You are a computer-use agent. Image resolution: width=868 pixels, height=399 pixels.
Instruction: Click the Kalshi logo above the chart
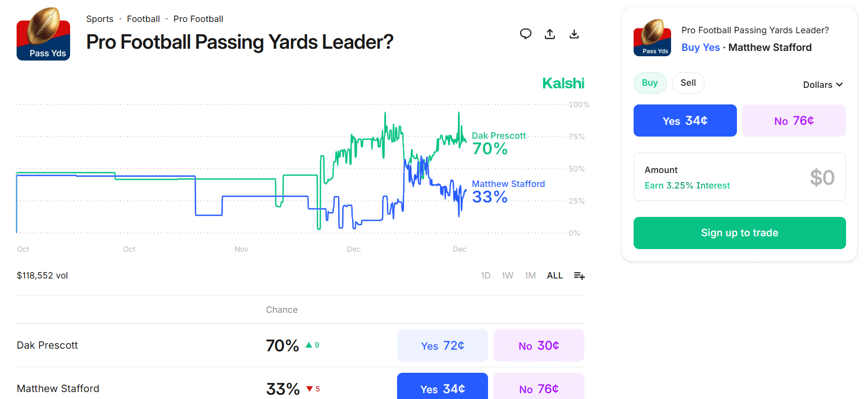[x=563, y=84]
